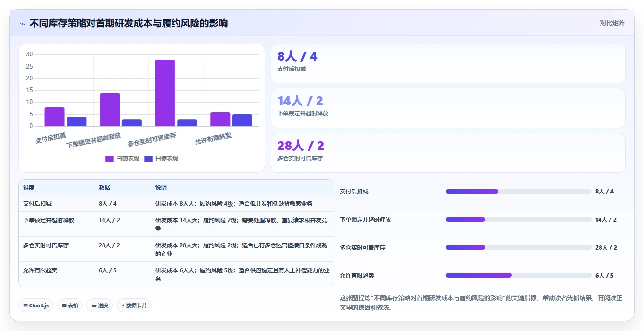
Task: Click the blue 目标表现 bar for 允许有限超卖
Action: 242,120
